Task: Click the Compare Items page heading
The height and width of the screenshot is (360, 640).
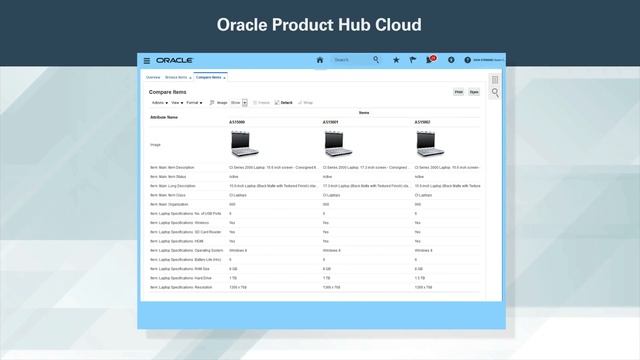Action: click(x=167, y=92)
